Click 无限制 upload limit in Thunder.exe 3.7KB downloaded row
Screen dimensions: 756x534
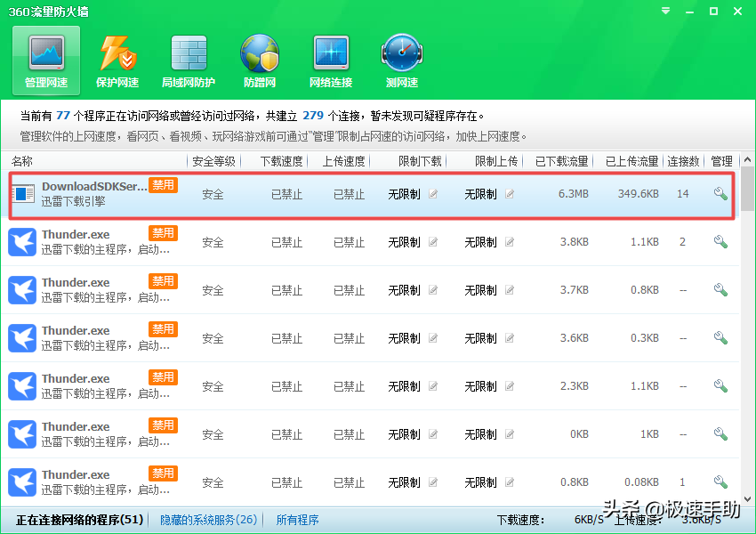click(480, 290)
